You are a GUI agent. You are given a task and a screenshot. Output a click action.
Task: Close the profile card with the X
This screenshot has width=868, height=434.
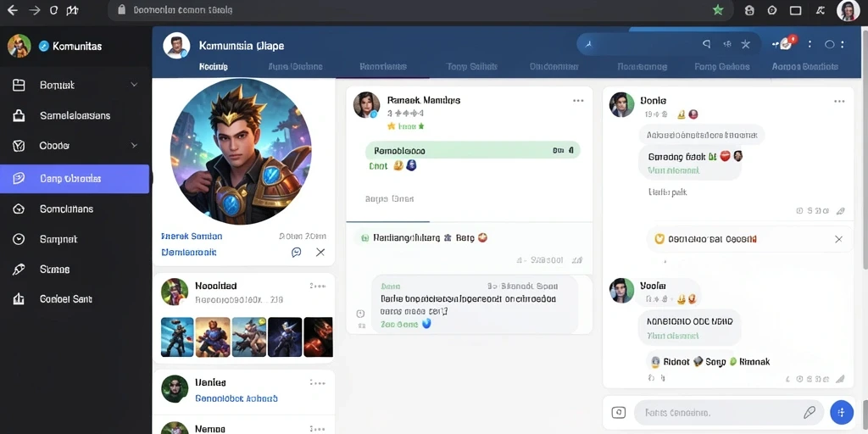(320, 253)
